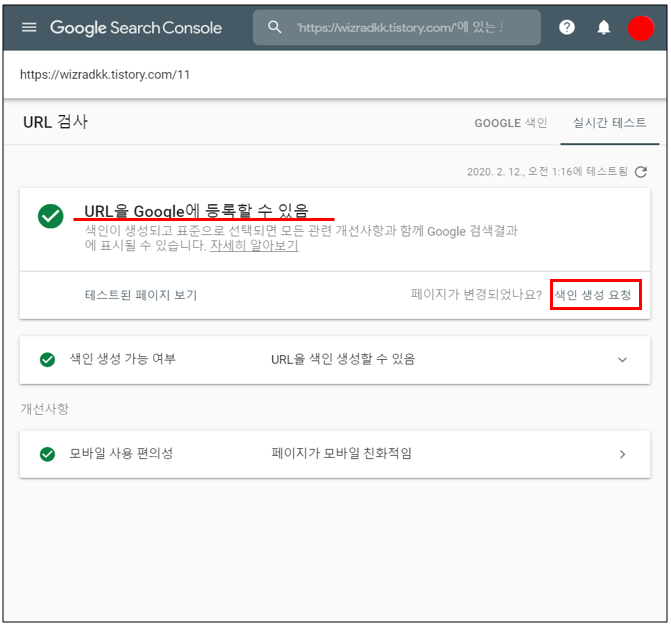This screenshot has height=628, width=671.
Task: Click the URL 검사 heading
Action: [56, 122]
